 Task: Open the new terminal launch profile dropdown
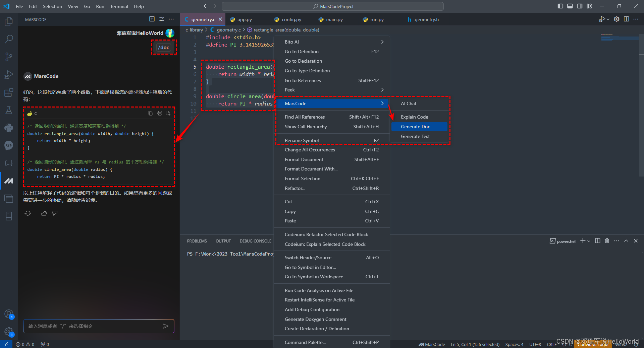(x=589, y=241)
